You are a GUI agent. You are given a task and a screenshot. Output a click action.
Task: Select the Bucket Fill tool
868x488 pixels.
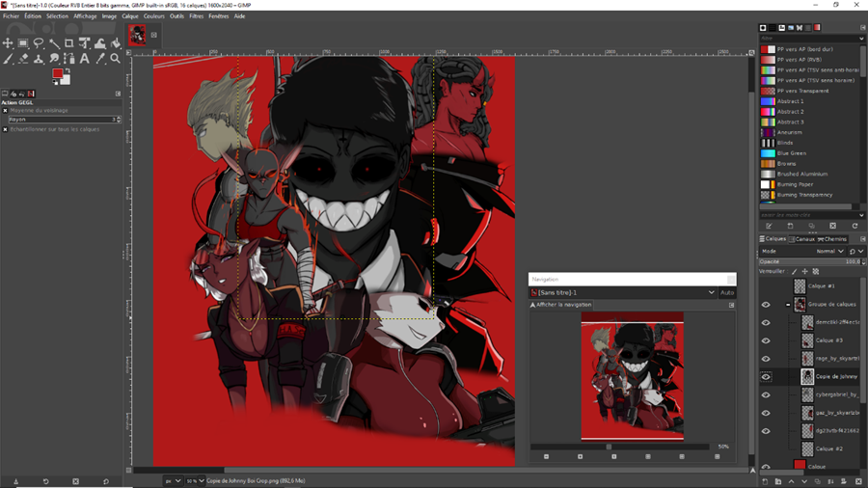point(116,43)
